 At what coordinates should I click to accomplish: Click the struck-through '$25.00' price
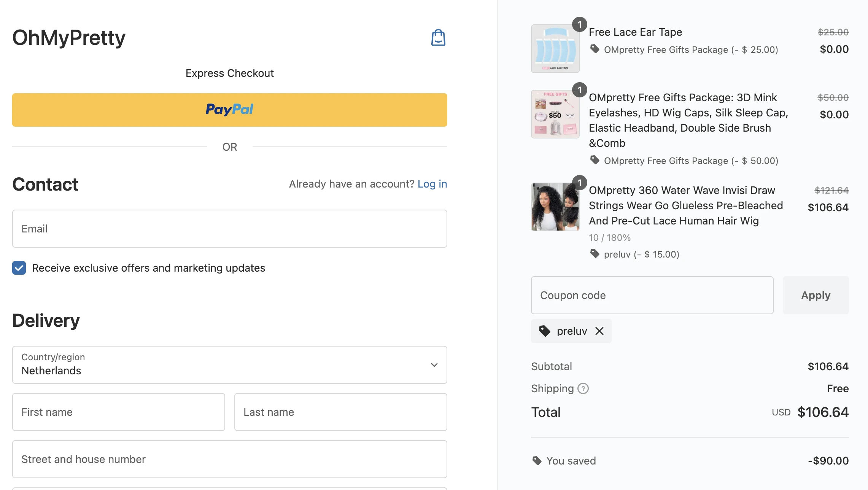833,32
